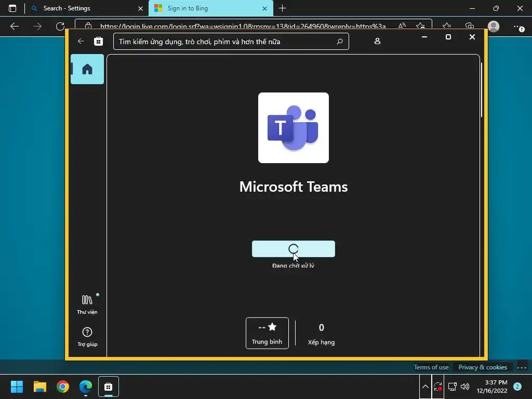
Task: Click the Edge address bar URL
Action: [x=243, y=26]
